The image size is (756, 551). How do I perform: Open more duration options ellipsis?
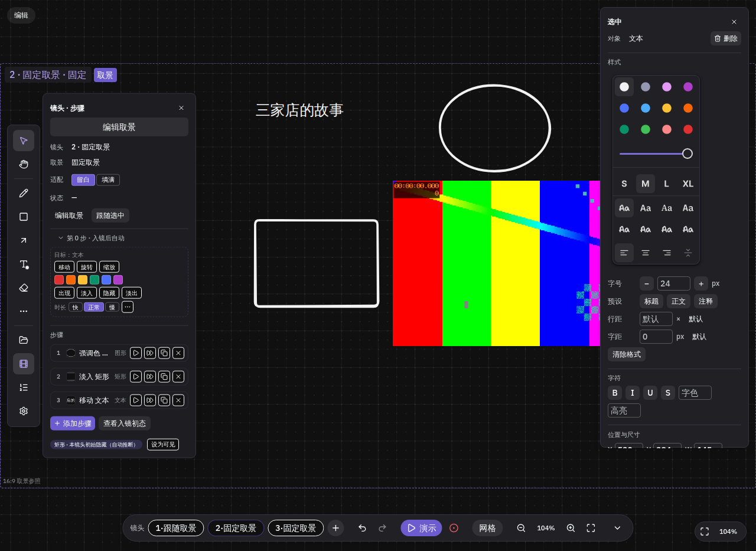coord(128,307)
